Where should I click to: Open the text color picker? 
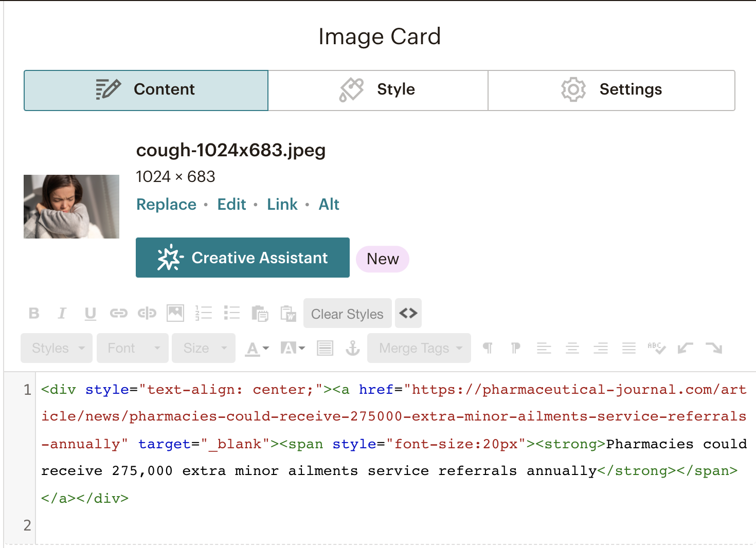pyautogui.click(x=257, y=349)
